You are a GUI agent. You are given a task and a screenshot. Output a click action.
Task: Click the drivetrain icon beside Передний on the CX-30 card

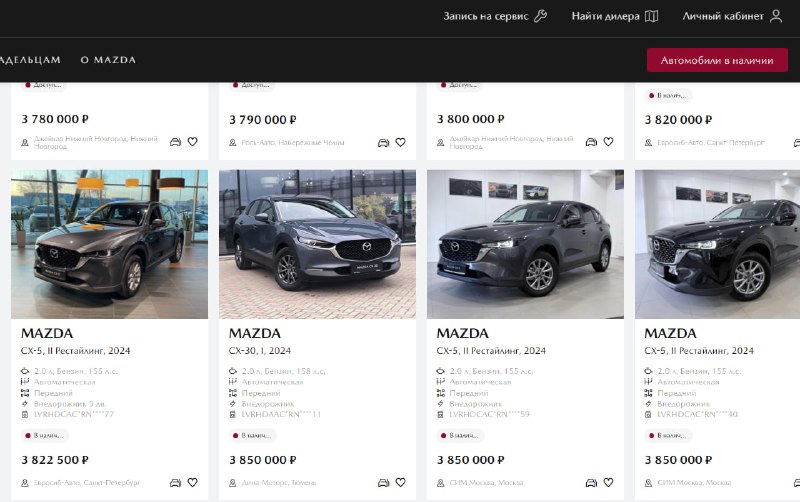click(x=233, y=393)
